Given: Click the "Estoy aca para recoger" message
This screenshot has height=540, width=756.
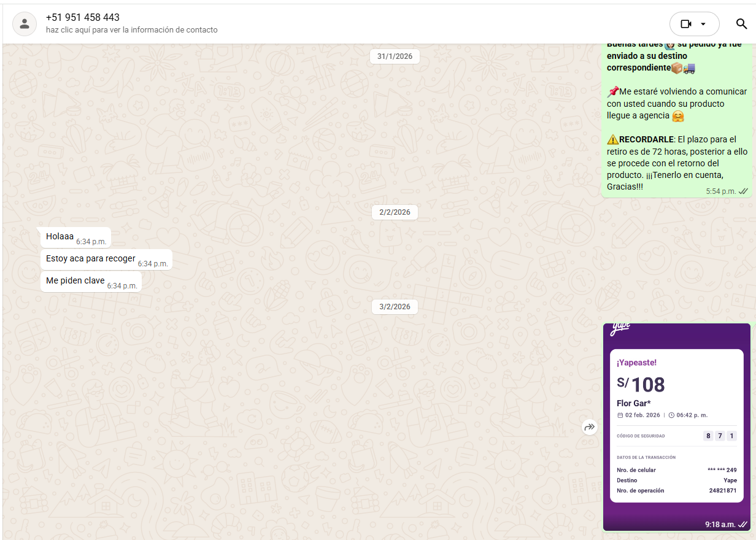Looking at the screenshot, I should 91,259.
